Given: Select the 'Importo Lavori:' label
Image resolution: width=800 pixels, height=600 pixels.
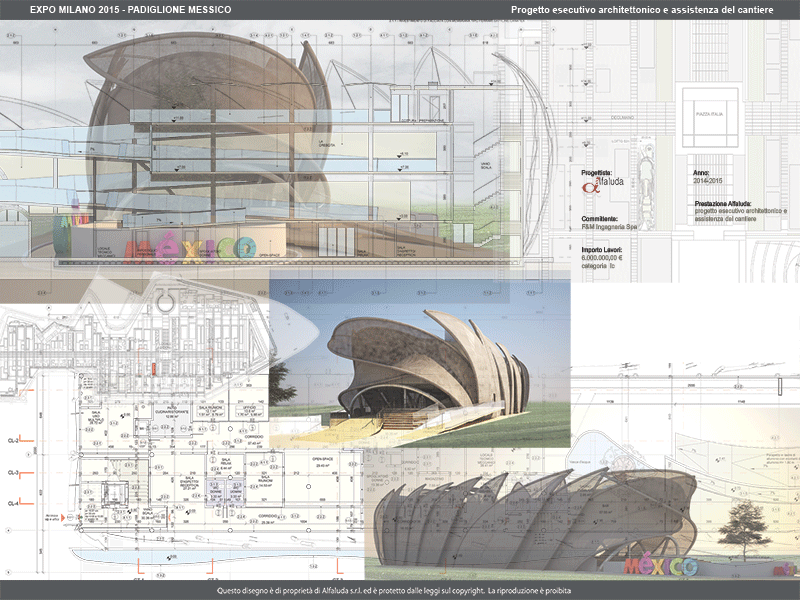Looking at the screenshot, I should click(x=602, y=250).
